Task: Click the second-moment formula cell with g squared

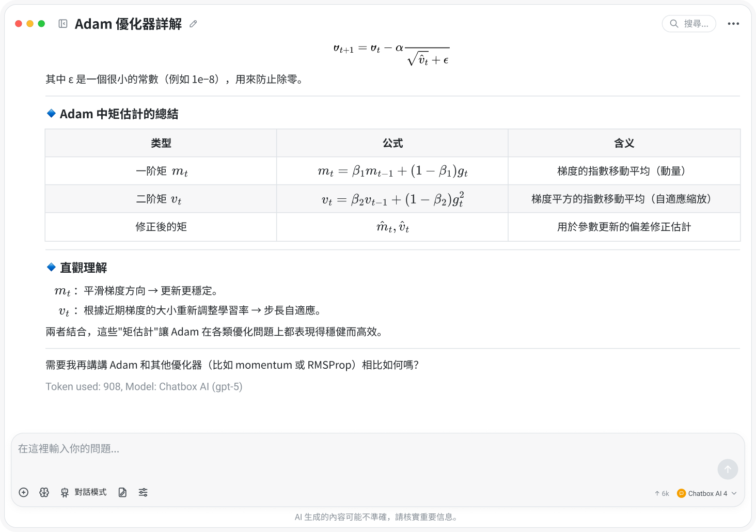Action: (x=392, y=199)
